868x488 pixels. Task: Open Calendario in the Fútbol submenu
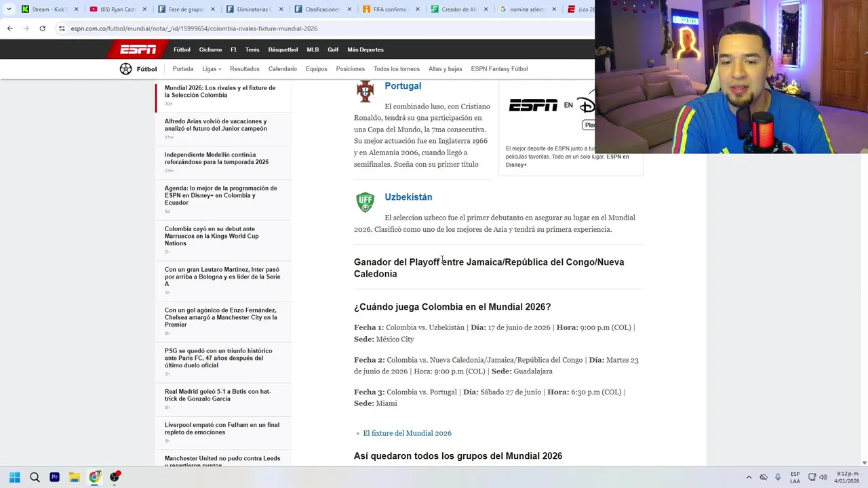click(282, 68)
